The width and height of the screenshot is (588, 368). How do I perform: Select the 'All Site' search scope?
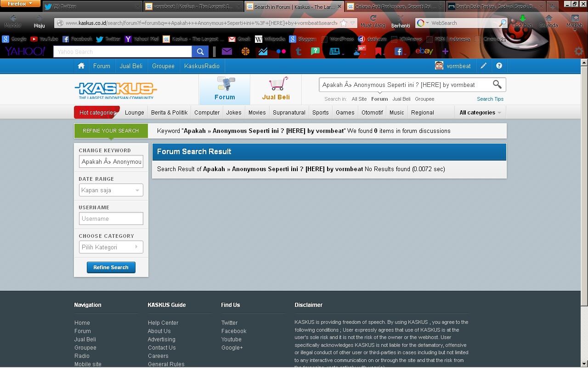coord(359,99)
